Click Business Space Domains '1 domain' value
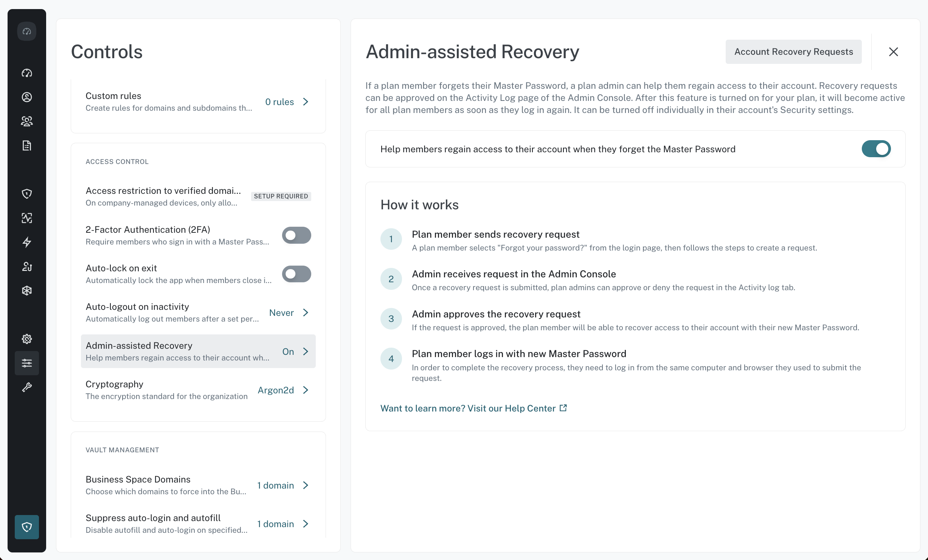Viewport: 928px width, 560px height. [275, 485]
